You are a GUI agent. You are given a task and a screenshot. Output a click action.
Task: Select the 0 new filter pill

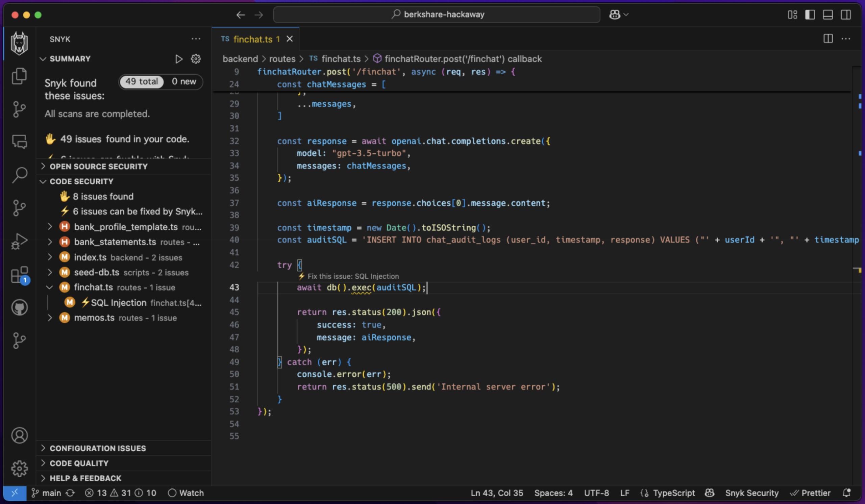tap(183, 82)
